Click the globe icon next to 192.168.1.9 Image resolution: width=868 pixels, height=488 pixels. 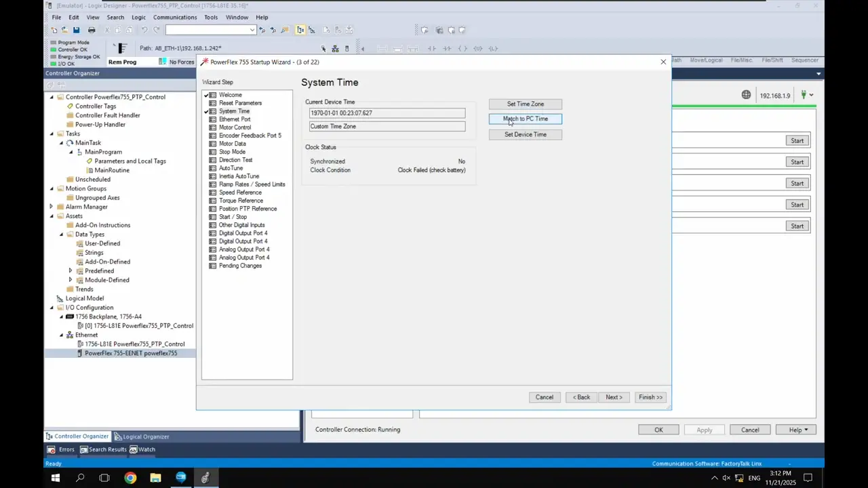[746, 95]
